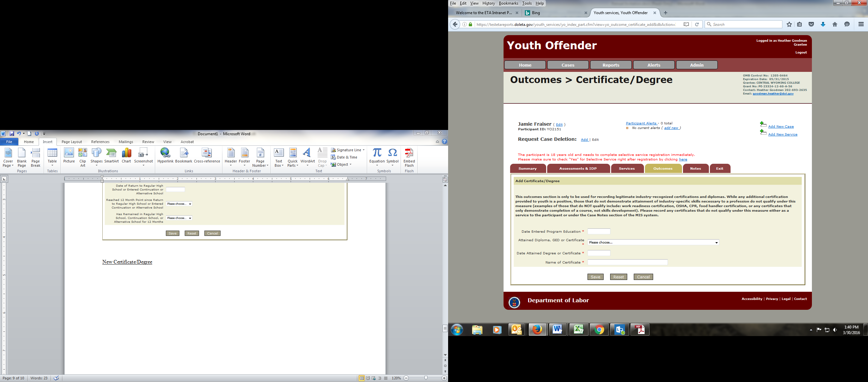Open Excel from the Windows taskbar
Screen dimensions: 868x382
579,329
